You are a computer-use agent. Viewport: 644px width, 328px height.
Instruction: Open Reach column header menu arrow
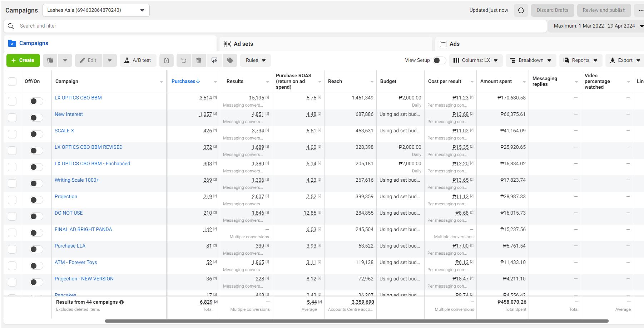point(372,82)
